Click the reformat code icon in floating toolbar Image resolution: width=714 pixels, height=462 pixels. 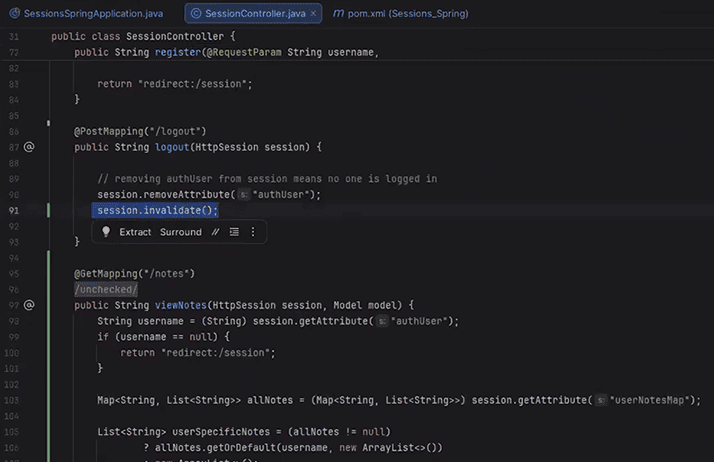(234, 232)
